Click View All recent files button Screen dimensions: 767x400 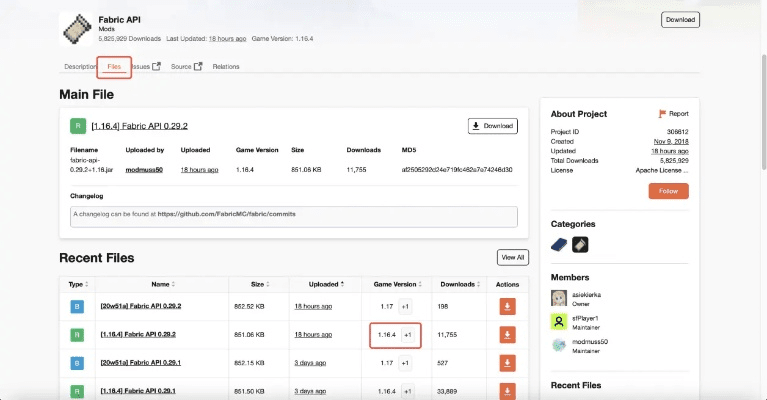point(512,258)
